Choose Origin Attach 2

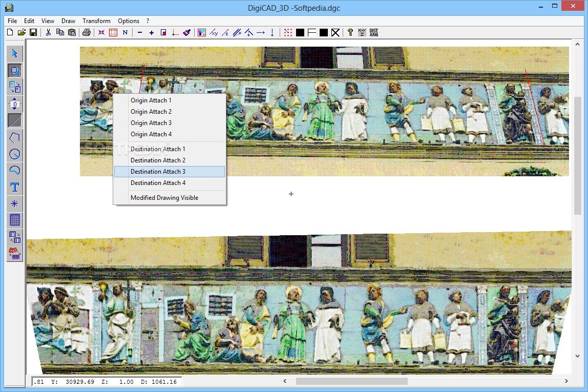(x=170, y=112)
